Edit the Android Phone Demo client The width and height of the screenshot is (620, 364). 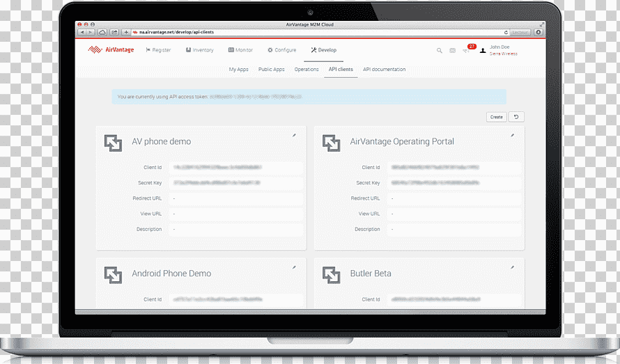[294, 267]
